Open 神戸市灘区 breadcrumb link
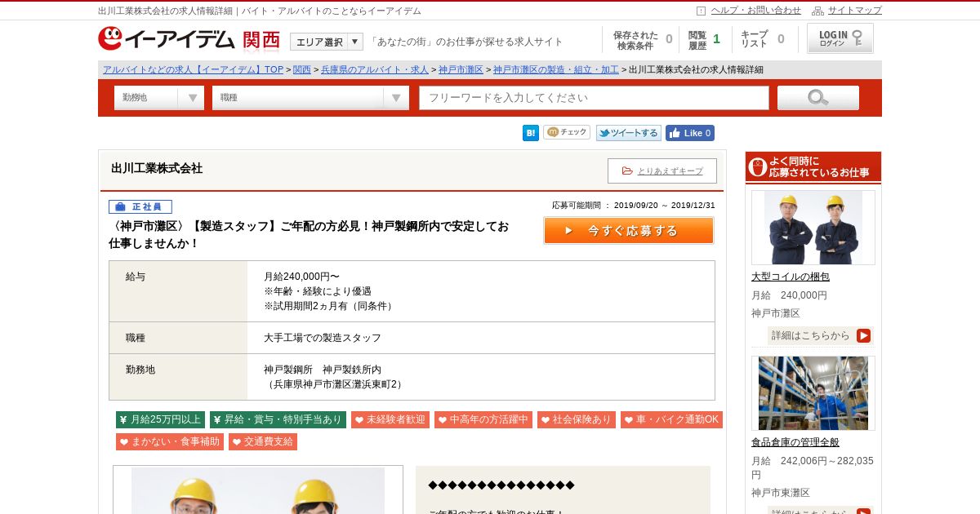Viewport: 980px width, 514px height. [461, 69]
